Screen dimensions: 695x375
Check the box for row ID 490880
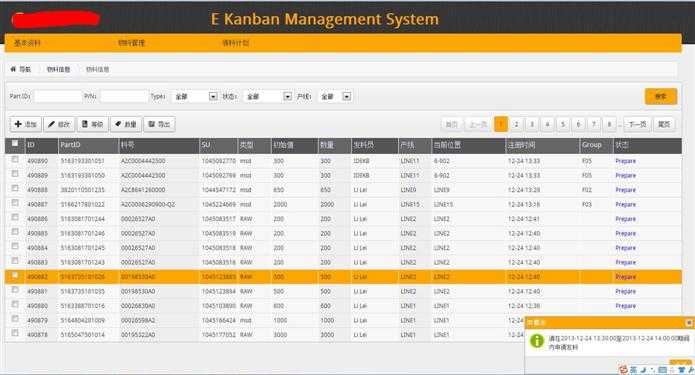[x=15, y=305]
